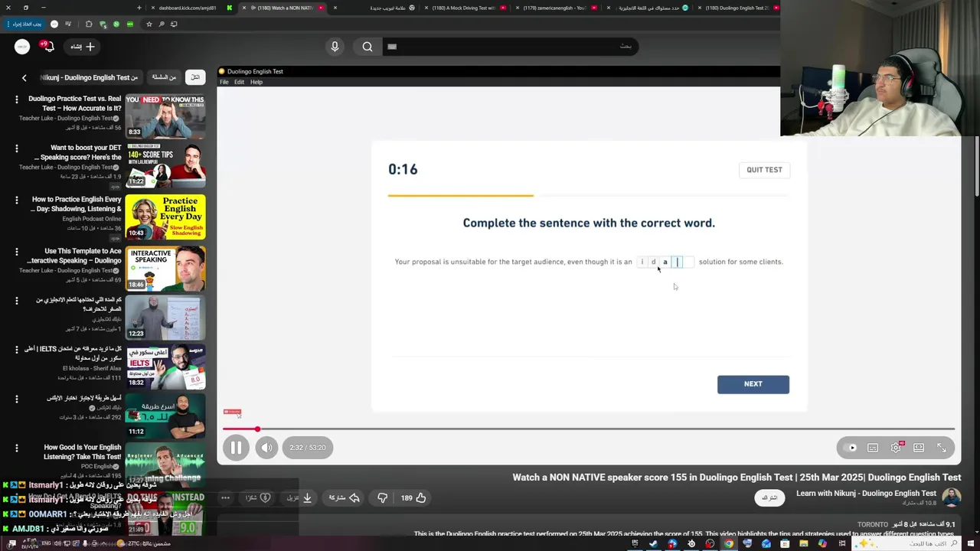
Task: Open 'Practice English Every Day' thumbnail
Action: 165,217
